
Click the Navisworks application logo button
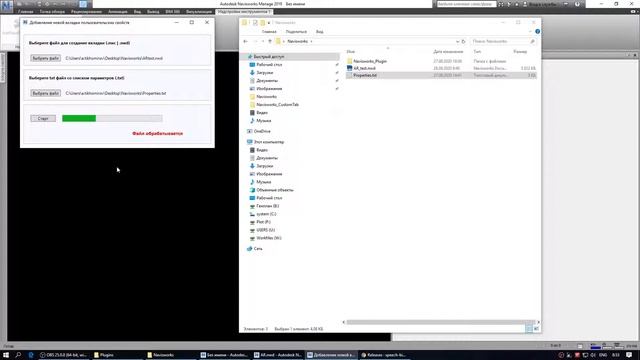pyautogui.click(x=7, y=6)
